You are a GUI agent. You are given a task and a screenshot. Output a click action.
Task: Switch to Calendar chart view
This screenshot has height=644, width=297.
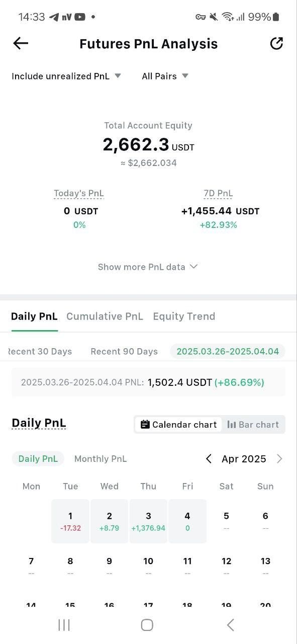click(x=178, y=425)
